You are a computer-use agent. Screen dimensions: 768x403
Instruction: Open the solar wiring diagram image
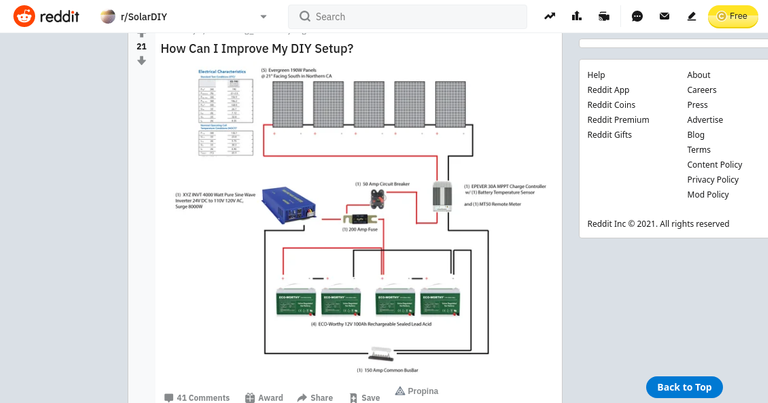pos(361,220)
